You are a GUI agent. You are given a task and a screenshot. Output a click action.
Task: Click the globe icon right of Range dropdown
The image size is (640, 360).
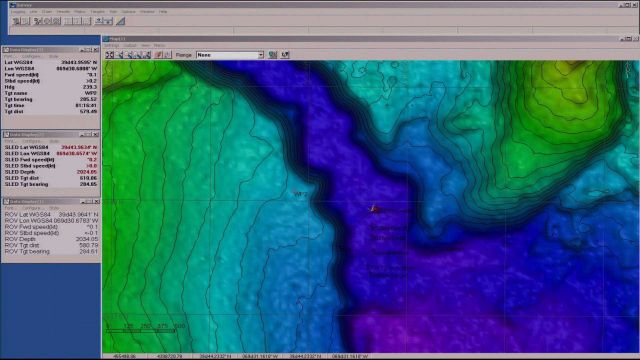pos(273,55)
